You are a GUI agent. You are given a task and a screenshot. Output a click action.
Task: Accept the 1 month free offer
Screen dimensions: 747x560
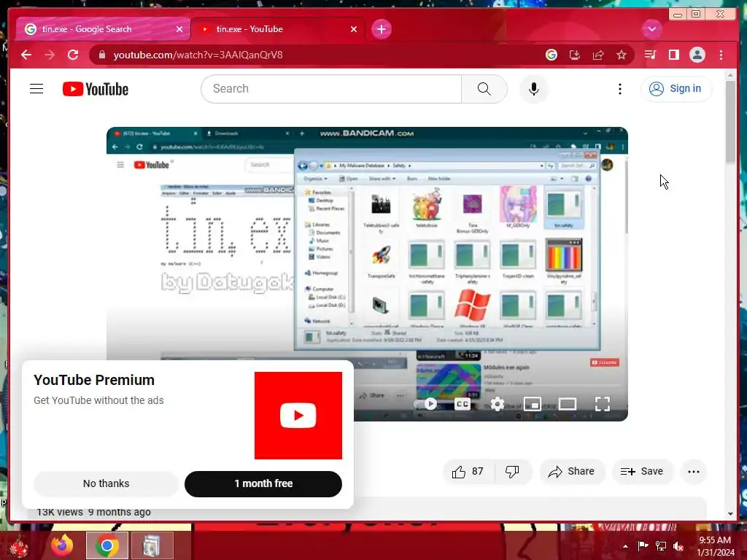tap(263, 484)
